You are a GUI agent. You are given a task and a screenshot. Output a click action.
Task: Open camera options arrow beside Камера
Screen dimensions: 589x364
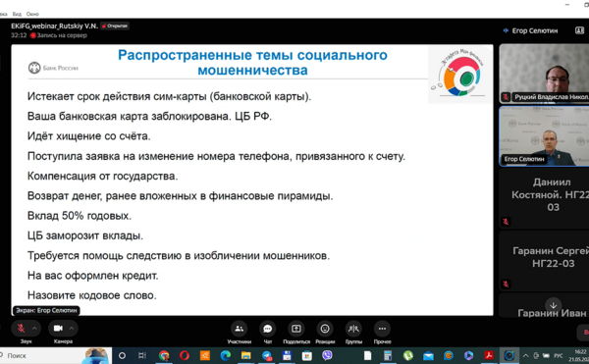72,329
